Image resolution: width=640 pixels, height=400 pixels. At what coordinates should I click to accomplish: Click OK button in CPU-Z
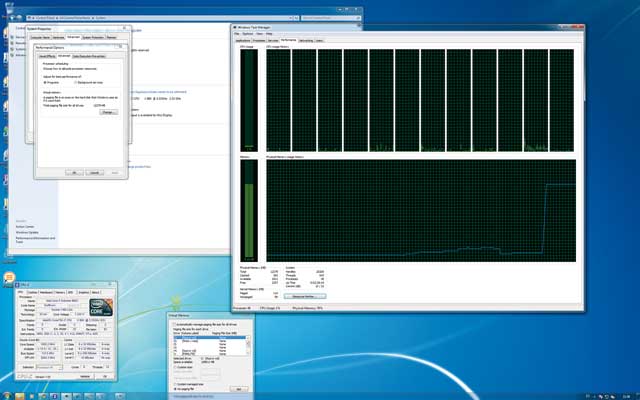[x=105, y=376]
